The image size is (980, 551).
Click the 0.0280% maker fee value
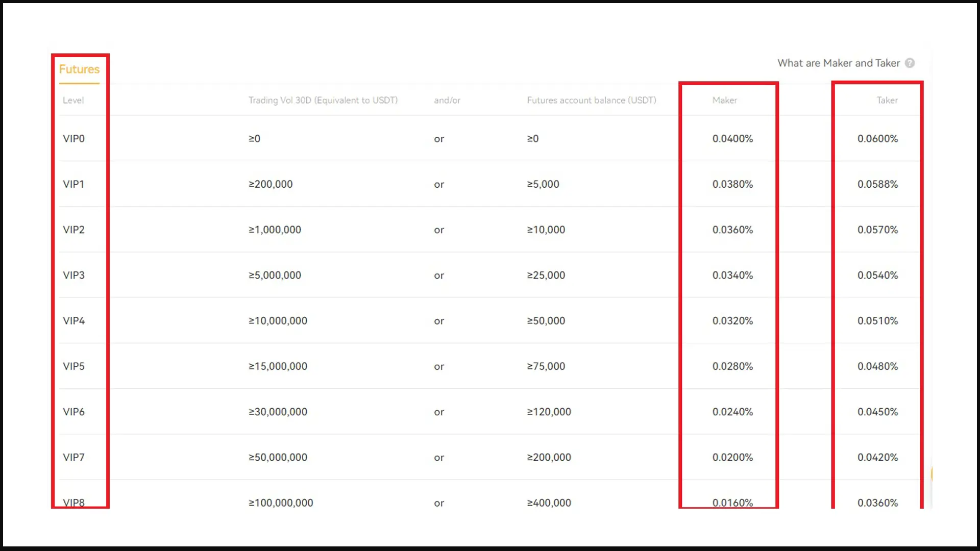732,366
